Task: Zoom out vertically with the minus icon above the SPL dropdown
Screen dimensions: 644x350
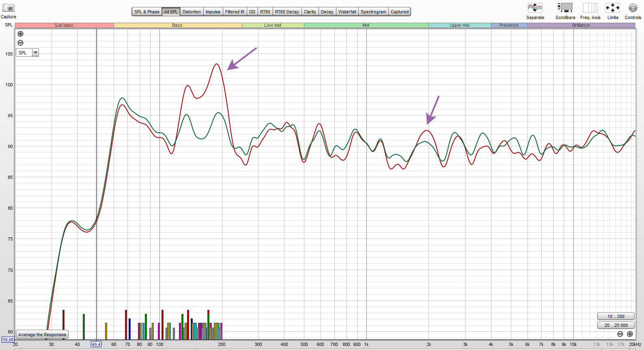Action: pyautogui.click(x=20, y=43)
